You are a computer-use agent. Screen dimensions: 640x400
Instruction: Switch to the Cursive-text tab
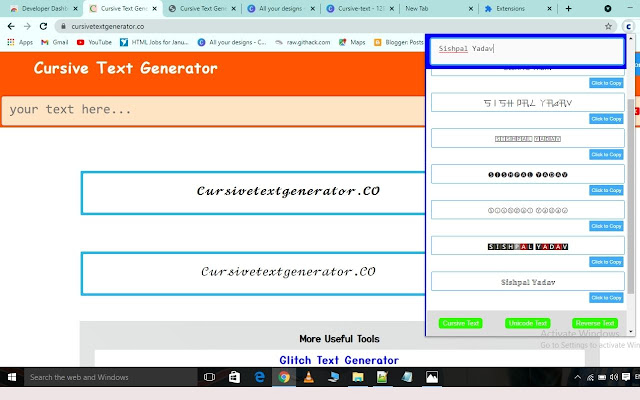(x=360, y=9)
